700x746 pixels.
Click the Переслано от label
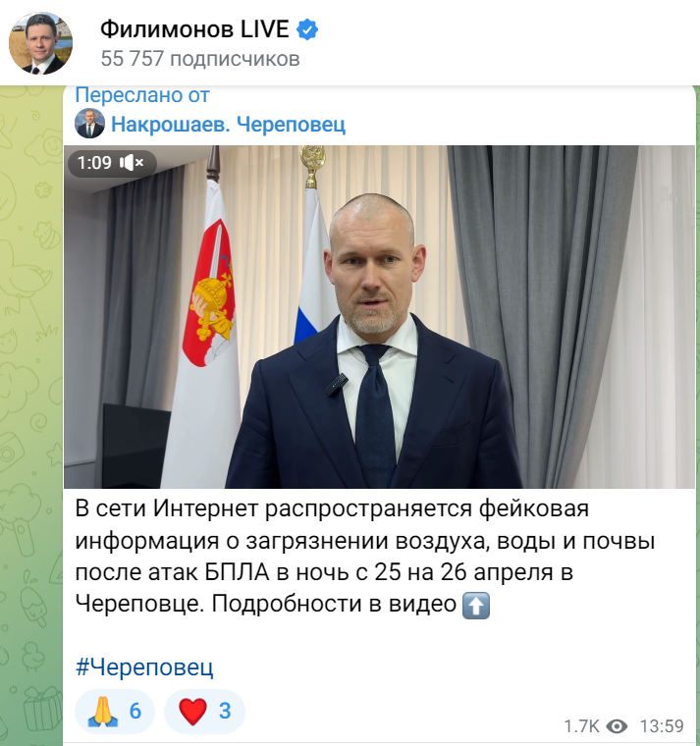[x=142, y=95]
